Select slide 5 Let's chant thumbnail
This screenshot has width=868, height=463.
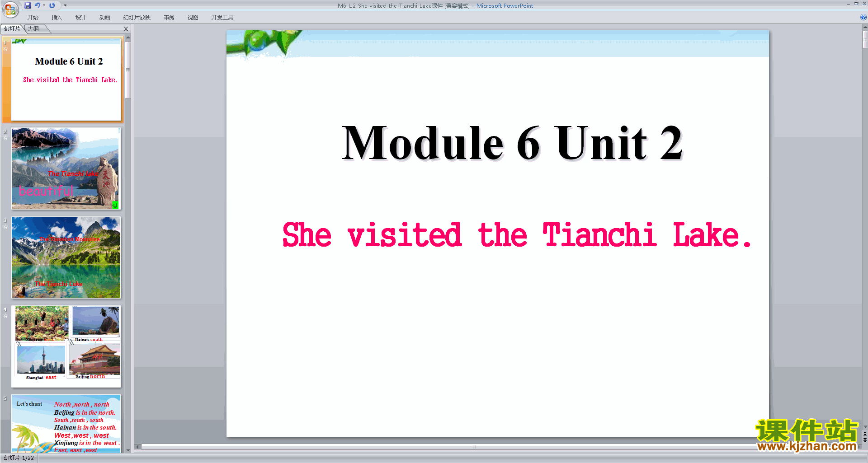tap(66, 424)
